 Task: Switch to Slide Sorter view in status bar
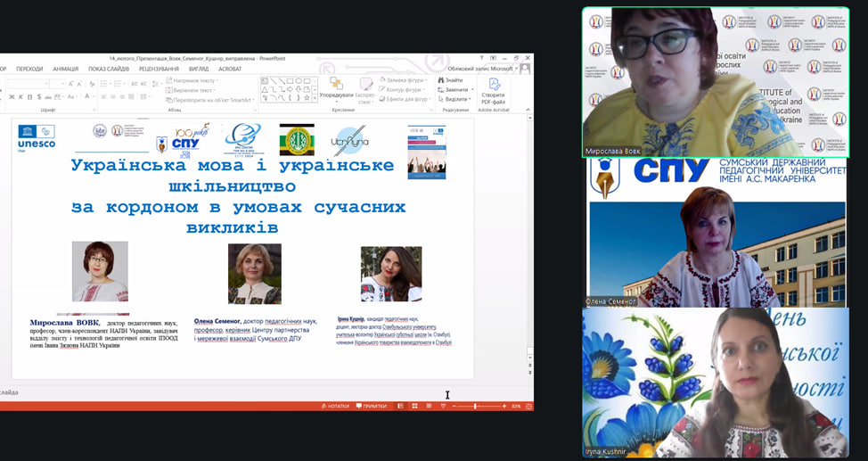(414, 406)
